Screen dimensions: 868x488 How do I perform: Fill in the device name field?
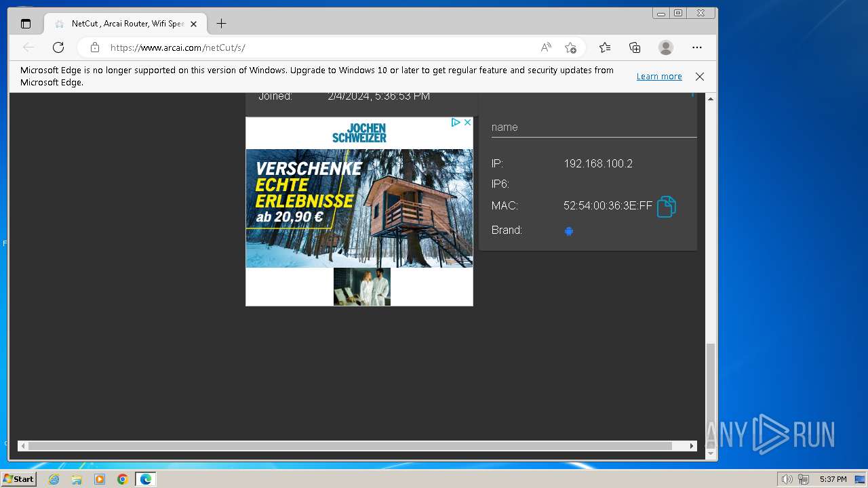click(594, 127)
